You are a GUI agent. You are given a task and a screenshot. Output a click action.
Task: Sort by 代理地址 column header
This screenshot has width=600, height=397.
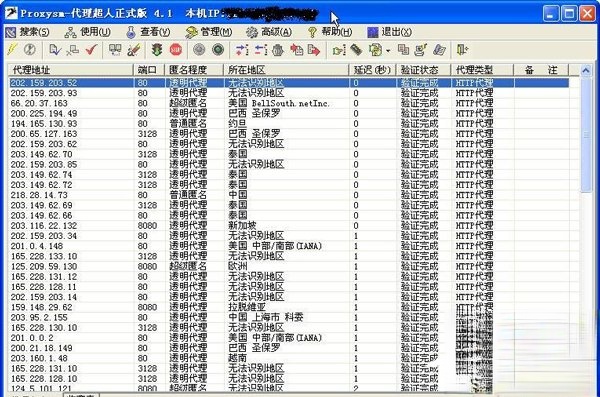pyautogui.click(x=71, y=70)
